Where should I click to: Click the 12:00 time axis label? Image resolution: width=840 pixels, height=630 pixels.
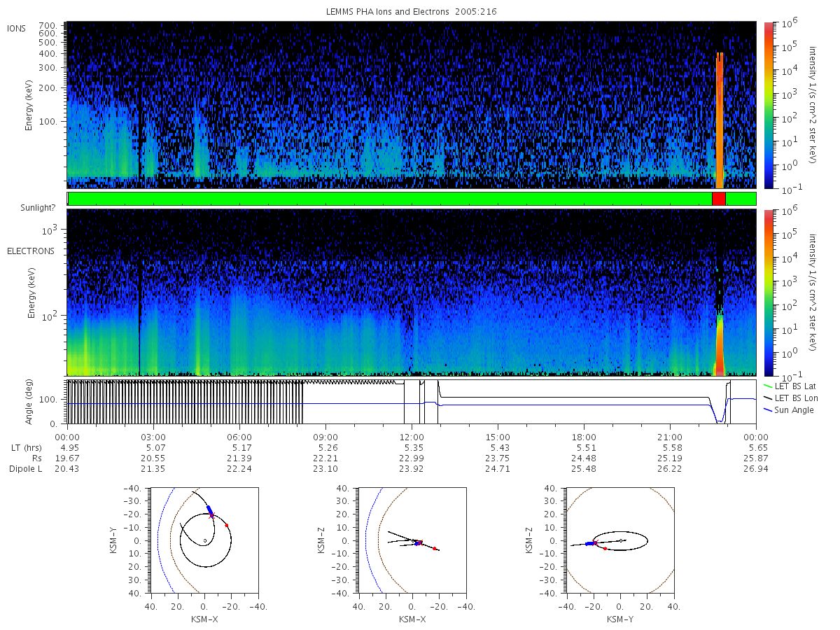click(x=412, y=435)
